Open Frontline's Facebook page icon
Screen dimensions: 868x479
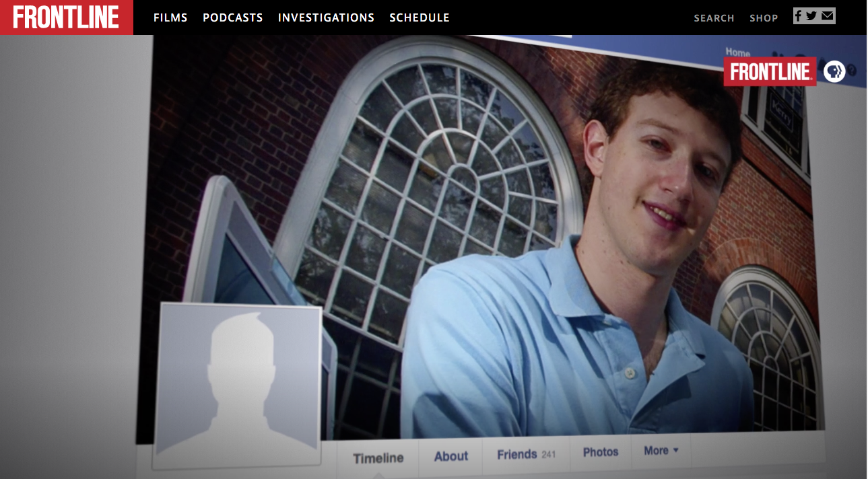[x=799, y=16]
